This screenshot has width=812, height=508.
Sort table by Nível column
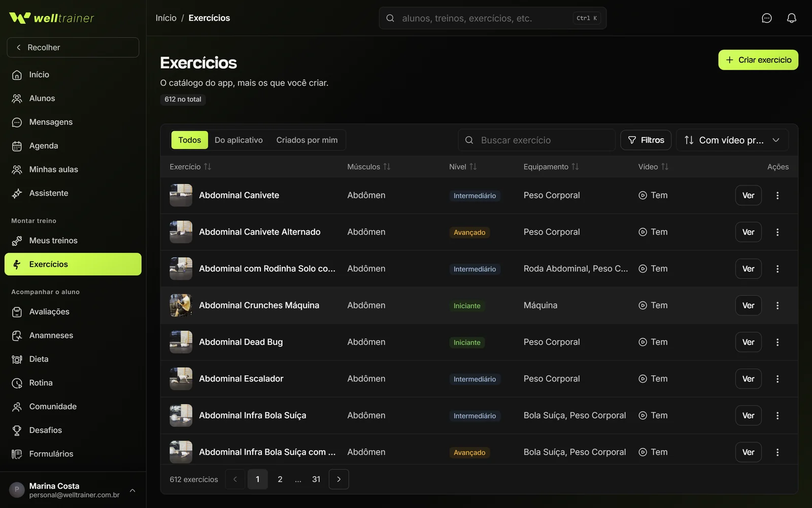pos(463,167)
